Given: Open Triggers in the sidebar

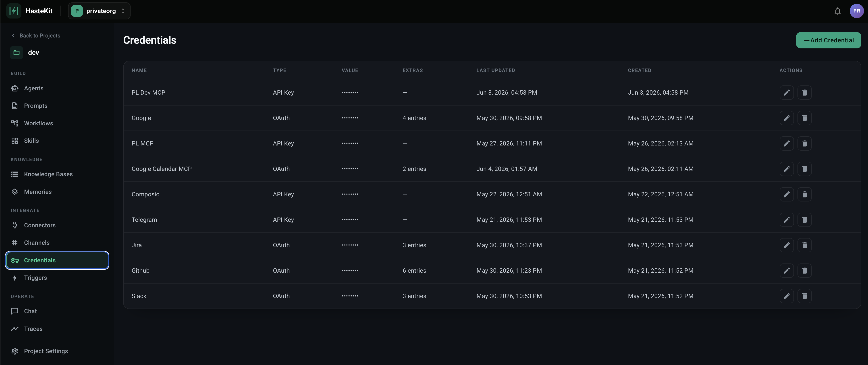Looking at the screenshot, I should coord(57,278).
